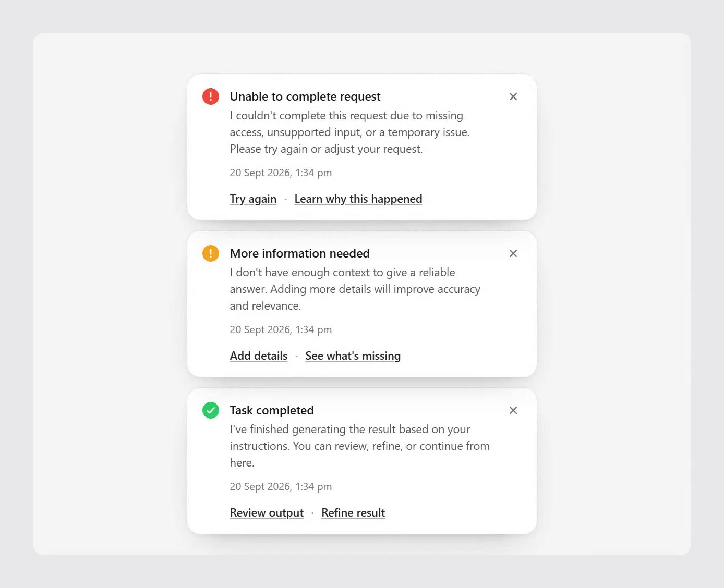
Task: Click the red error exclamation icon
Action: point(211,96)
